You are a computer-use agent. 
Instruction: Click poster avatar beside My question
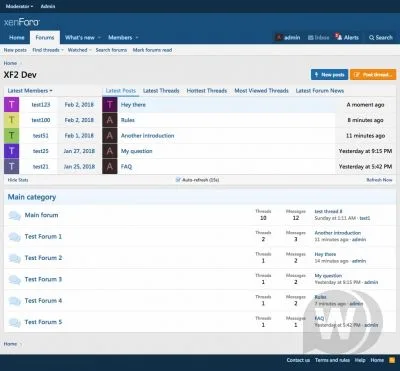pyautogui.click(x=110, y=151)
